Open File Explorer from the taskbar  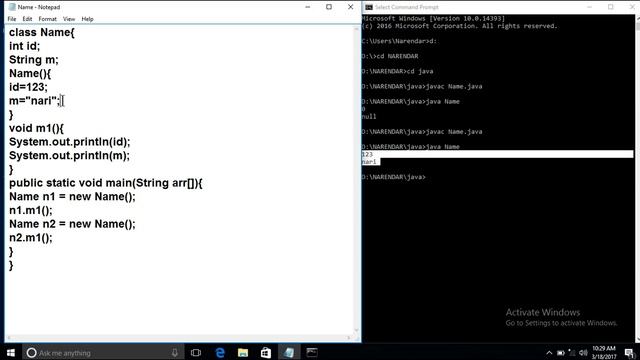tap(243, 353)
